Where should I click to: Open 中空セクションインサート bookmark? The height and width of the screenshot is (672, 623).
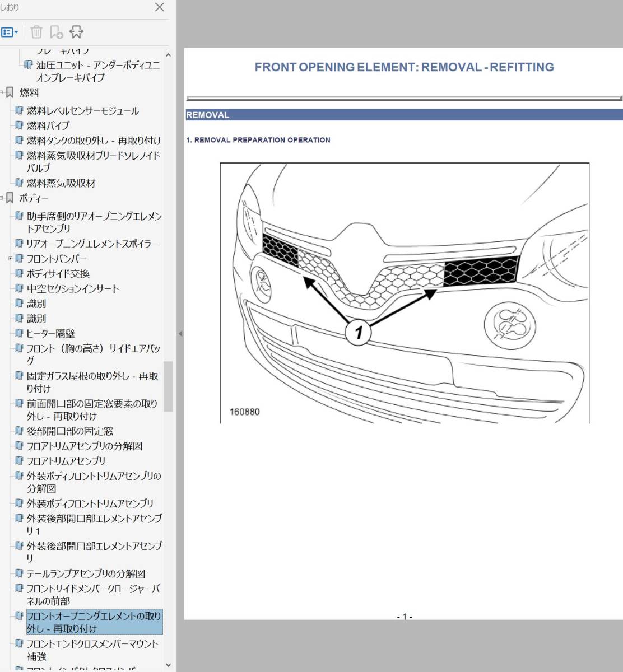pyautogui.click(x=73, y=289)
